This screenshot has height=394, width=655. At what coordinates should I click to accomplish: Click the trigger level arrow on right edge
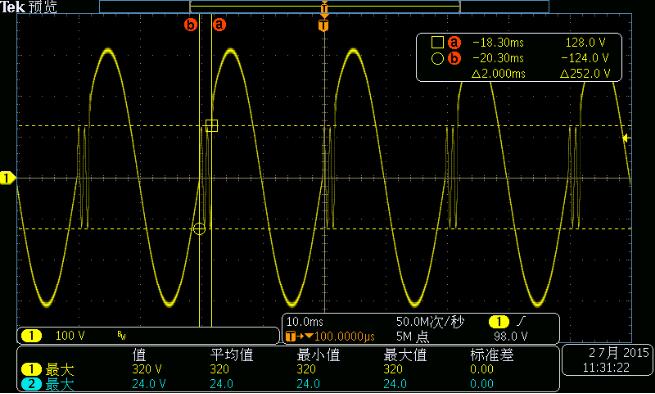[626, 138]
